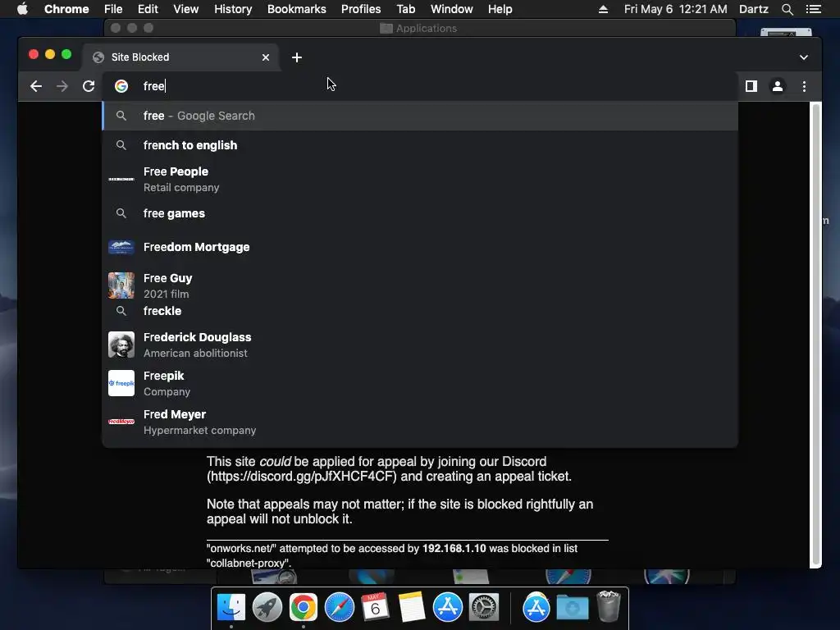Select the Freedom Mortgage suggestion
The image size is (840, 630).
[420, 247]
